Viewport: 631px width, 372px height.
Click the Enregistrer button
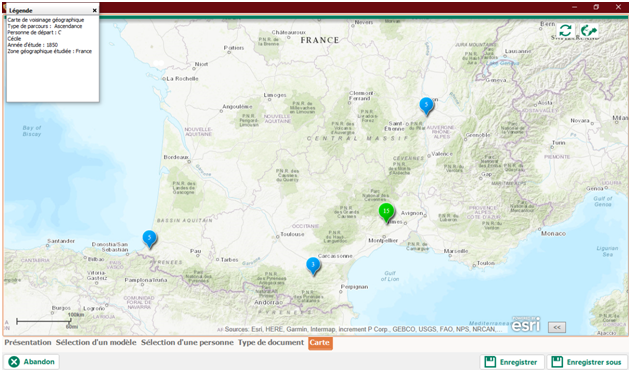coord(512,362)
